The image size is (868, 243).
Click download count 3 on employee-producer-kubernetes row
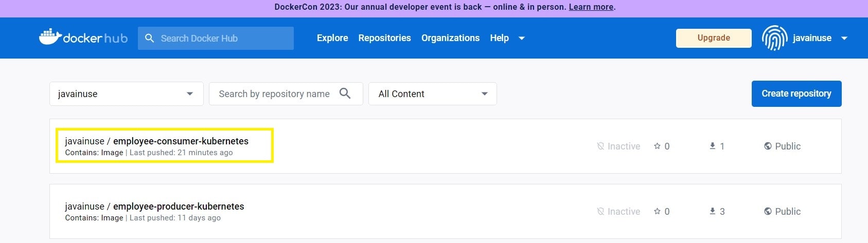[x=722, y=211]
